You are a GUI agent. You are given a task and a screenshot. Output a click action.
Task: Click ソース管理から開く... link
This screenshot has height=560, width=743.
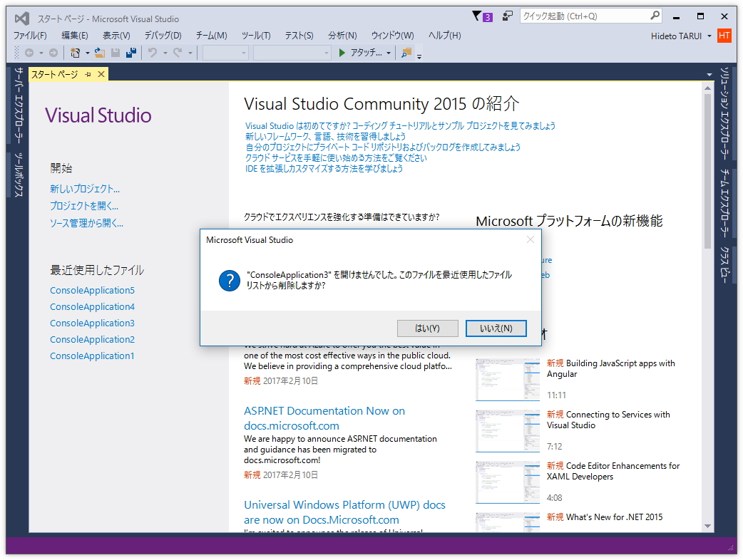click(x=86, y=223)
